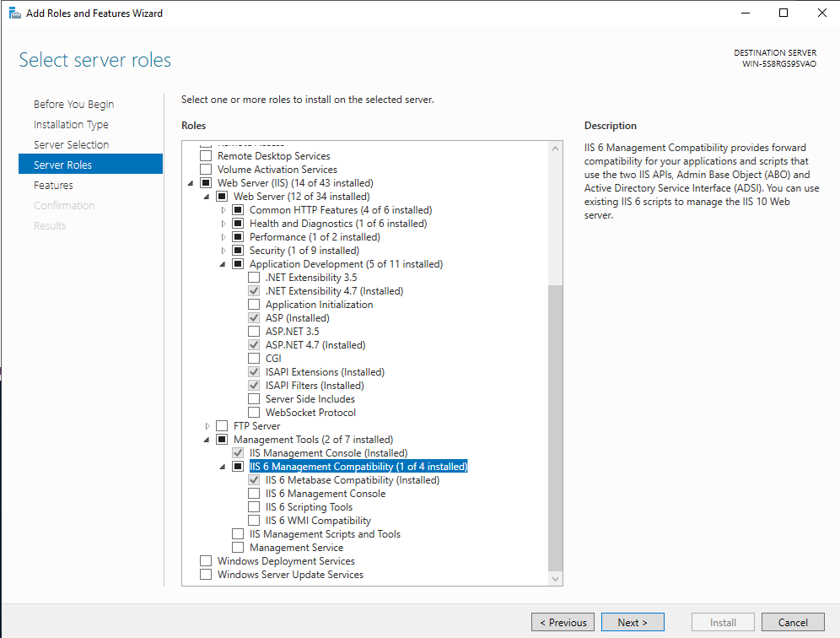Expand the FTP Server tree node

click(x=206, y=425)
